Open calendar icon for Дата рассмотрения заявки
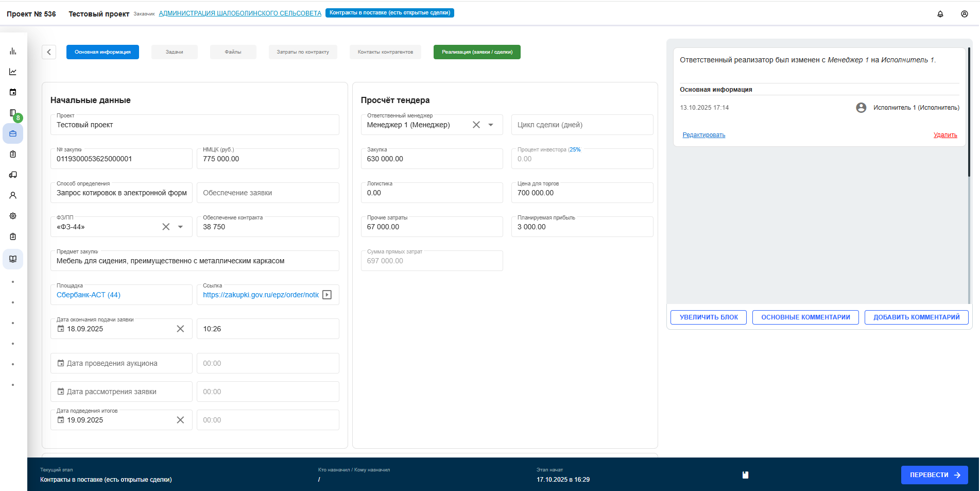The width and height of the screenshot is (980, 491). (61, 392)
